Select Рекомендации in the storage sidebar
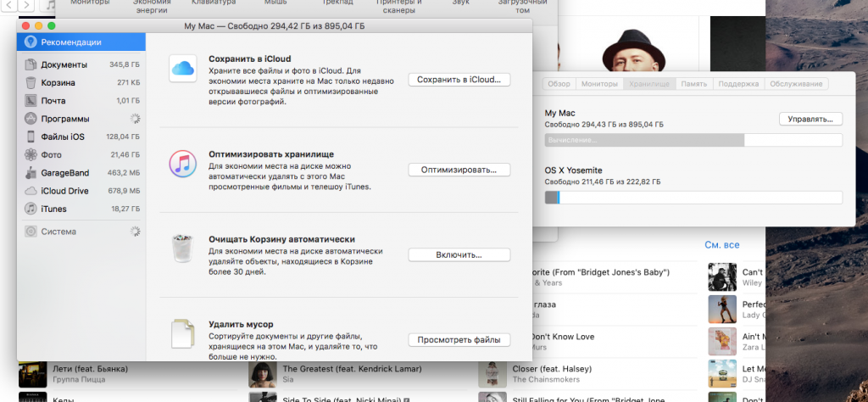The width and height of the screenshot is (868, 402). [81, 42]
